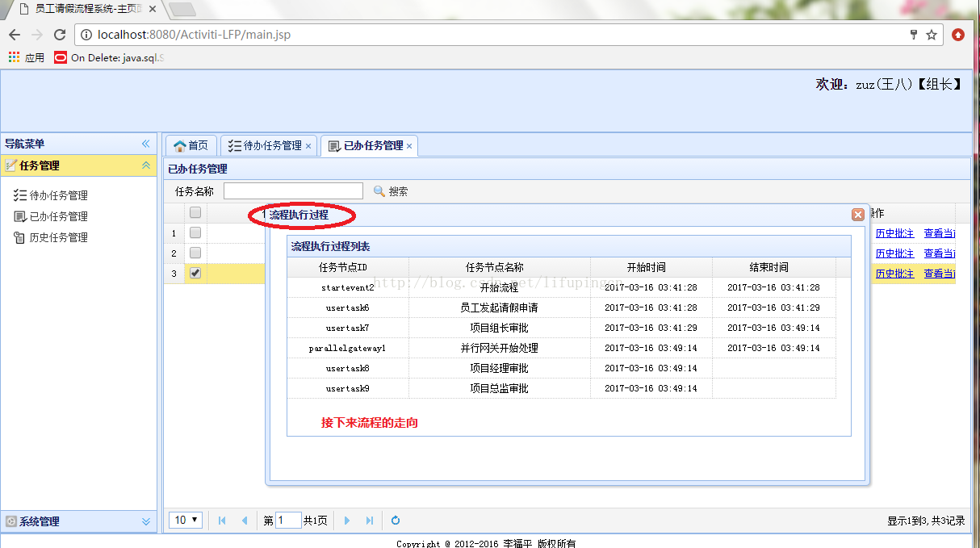The height and width of the screenshot is (548, 980).
Task: Collapse the 导航菜单 navigation panel
Action: (x=146, y=144)
